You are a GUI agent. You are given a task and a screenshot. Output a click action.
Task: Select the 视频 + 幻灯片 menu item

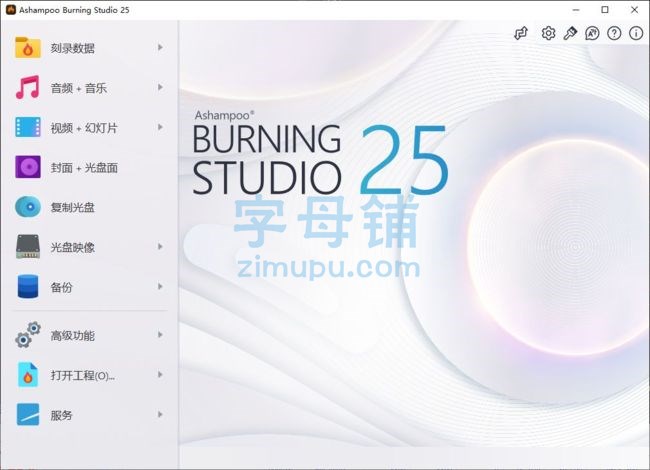(x=89, y=127)
